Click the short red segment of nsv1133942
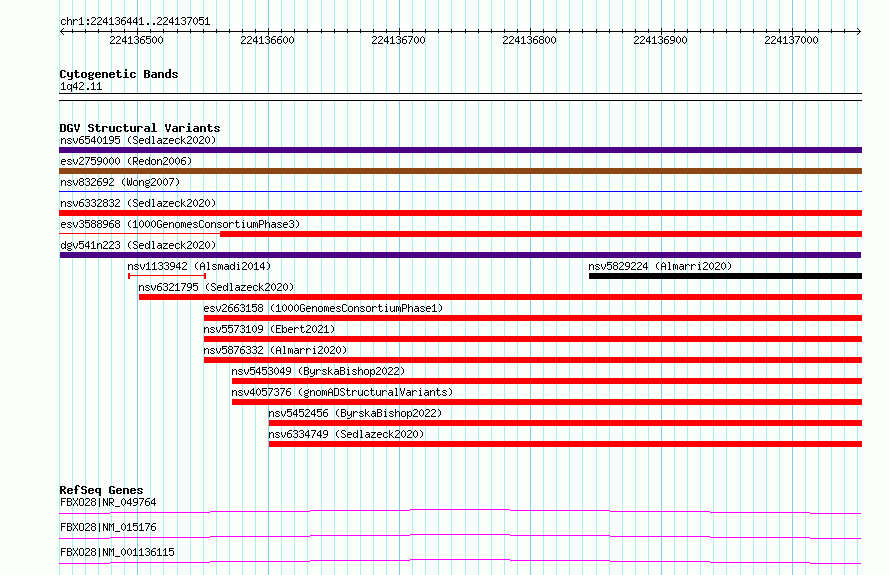This screenshot has height=575, width=890. pyautogui.click(x=167, y=276)
